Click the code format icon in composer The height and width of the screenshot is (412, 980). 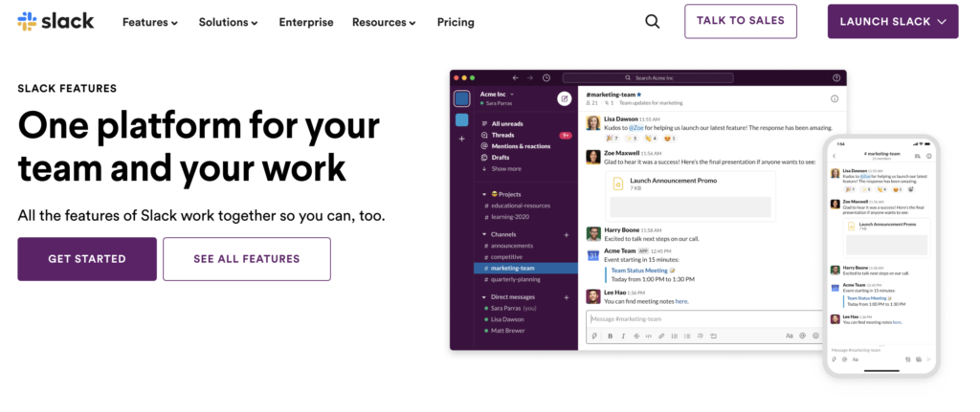coord(649,336)
